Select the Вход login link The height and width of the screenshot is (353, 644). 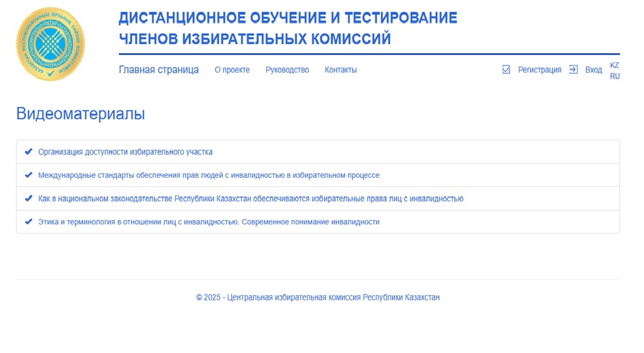point(593,70)
